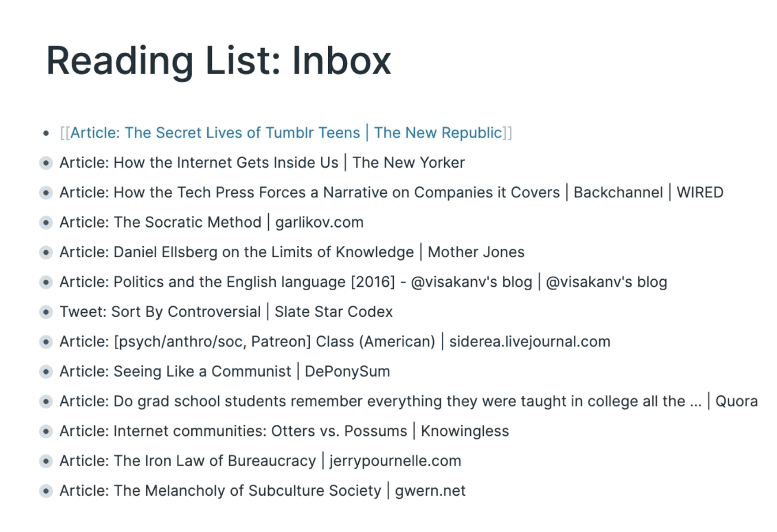Zoom into bullet for 'Class (American)' article
Screen dimensions: 777x532
[46, 342]
